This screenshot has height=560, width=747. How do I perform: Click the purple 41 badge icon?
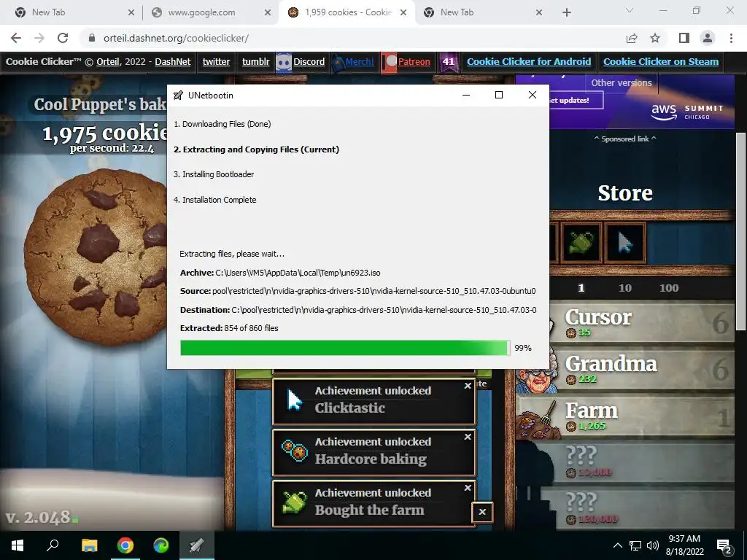coord(449,62)
